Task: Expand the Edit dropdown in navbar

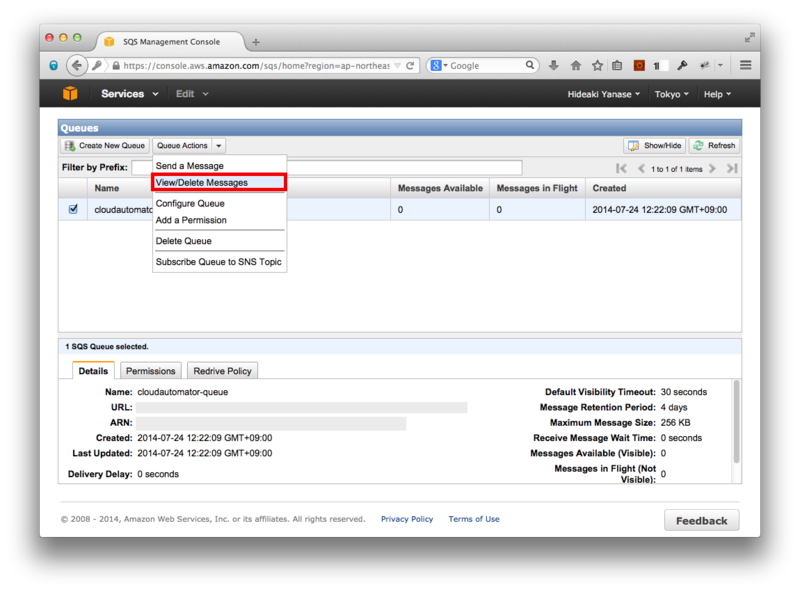Action: point(192,94)
